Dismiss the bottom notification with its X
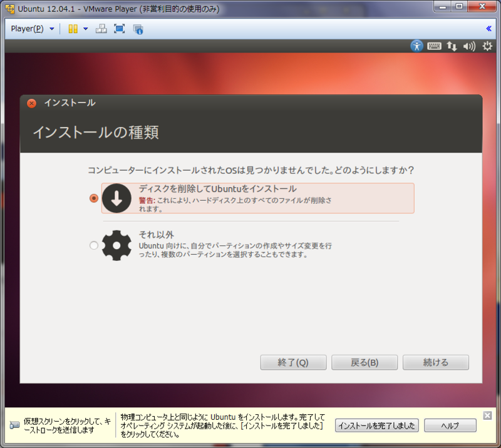Image resolution: width=501 pixels, height=448 pixels. [x=487, y=415]
